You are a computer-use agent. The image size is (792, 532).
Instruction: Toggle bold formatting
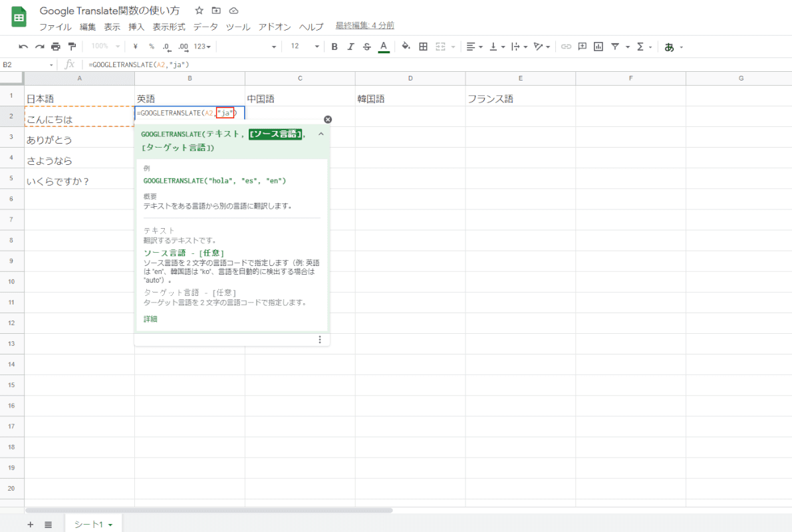334,47
